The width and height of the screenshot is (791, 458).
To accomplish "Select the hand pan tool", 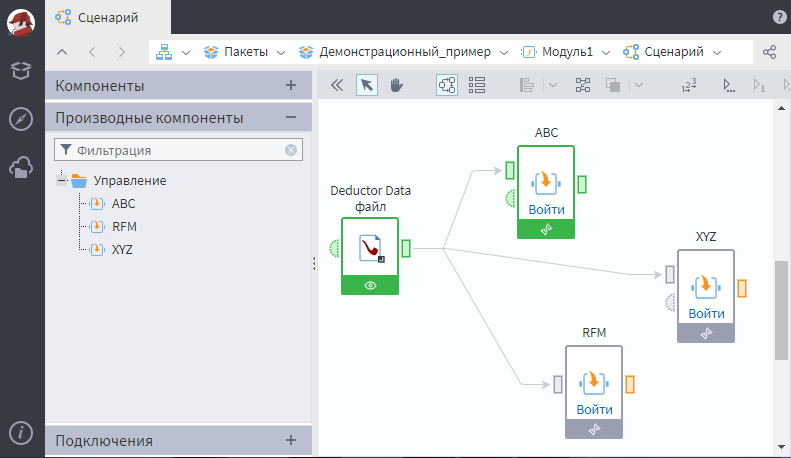I will tap(397, 85).
